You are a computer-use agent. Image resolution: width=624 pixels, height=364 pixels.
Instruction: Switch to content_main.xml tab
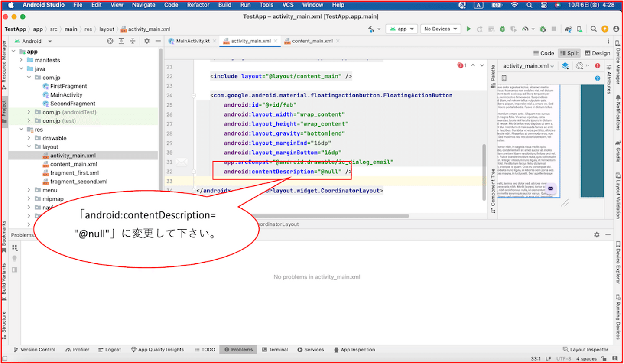pyautogui.click(x=312, y=41)
